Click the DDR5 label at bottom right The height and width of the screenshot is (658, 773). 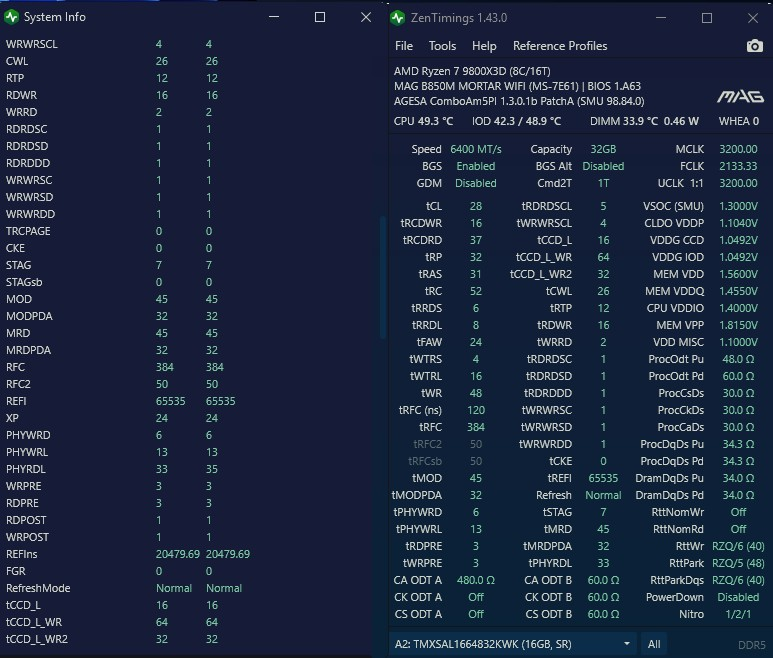point(751,645)
